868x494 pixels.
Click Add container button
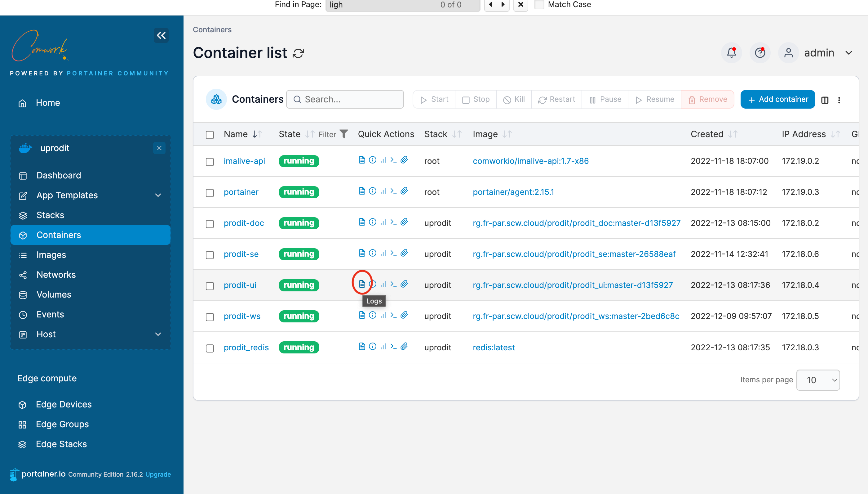(x=777, y=99)
